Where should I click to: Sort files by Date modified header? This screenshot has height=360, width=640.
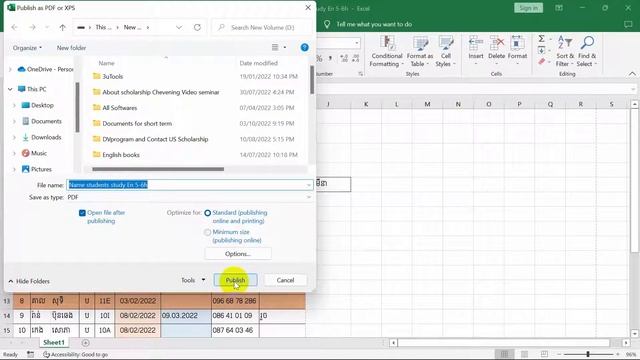click(259, 63)
